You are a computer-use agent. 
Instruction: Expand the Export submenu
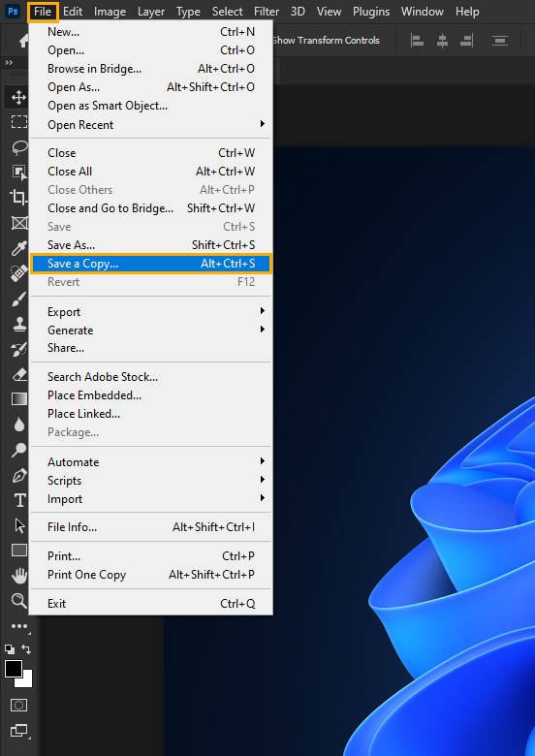click(x=151, y=312)
